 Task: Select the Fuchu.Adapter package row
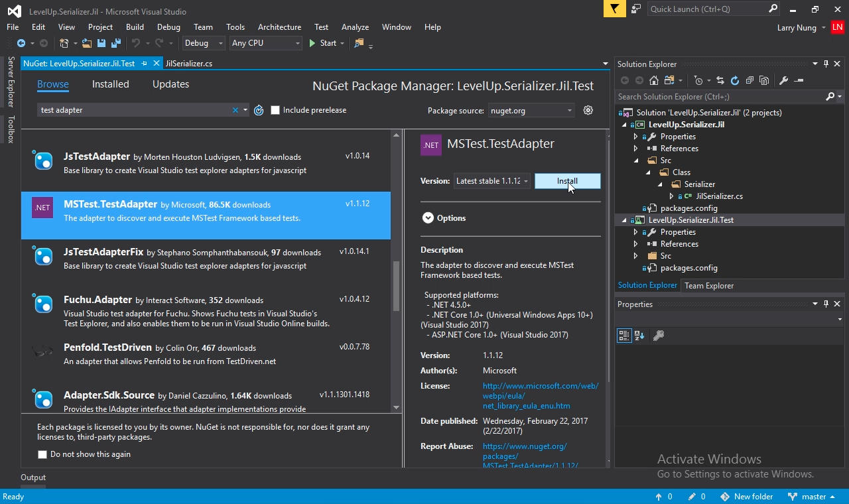pos(206,311)
